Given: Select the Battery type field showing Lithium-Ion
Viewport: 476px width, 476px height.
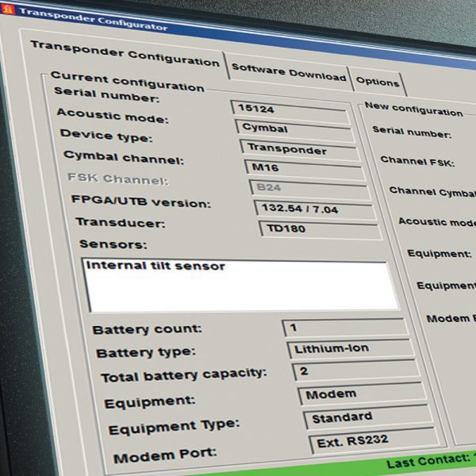Looking at the screenshot, I should (351, 348).
